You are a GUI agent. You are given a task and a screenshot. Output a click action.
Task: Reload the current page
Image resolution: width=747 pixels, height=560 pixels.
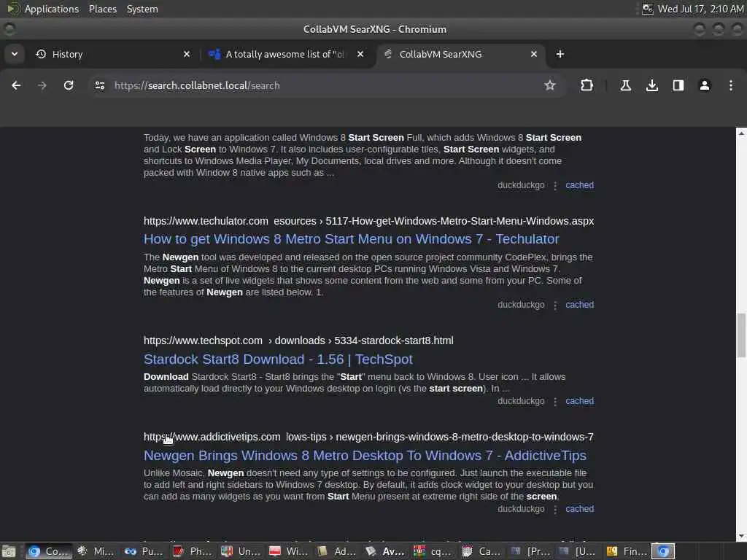point(69,85)
